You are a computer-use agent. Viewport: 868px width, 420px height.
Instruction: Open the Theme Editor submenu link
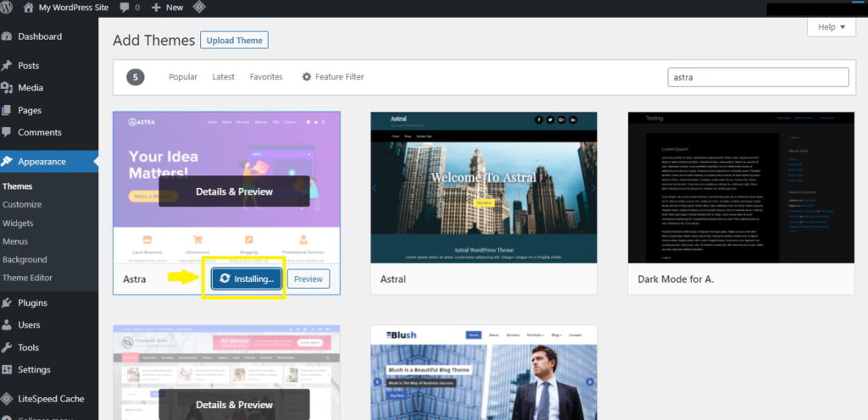click(x=28, y=278)
